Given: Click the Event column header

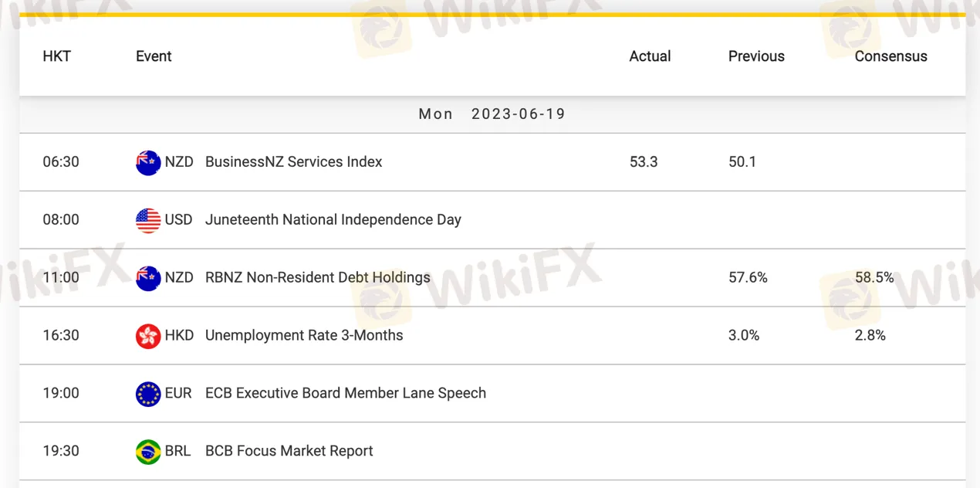Looking at the screenshot, I should (154, 56).
